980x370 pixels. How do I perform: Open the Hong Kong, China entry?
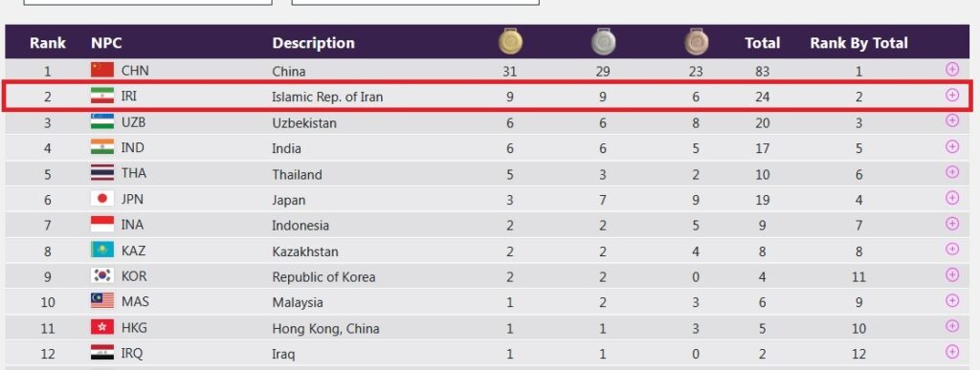(325, 329)
